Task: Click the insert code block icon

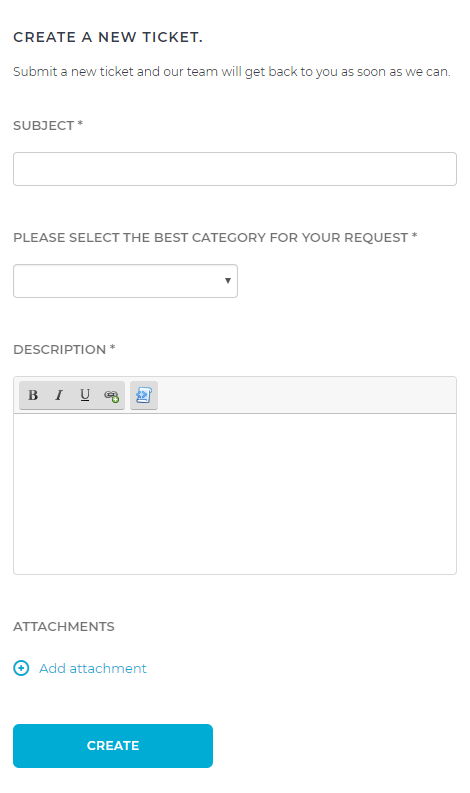Action: point(144,395)
